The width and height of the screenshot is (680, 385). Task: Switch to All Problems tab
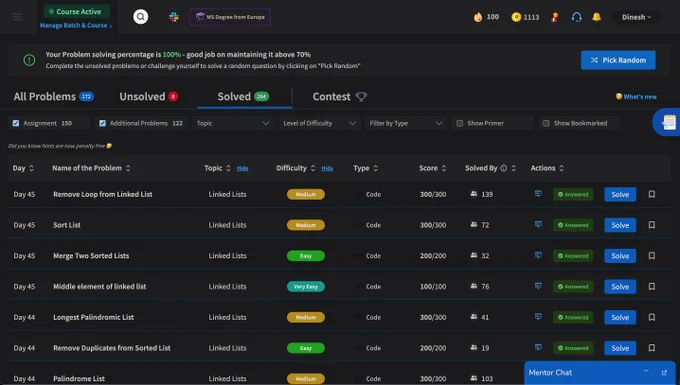click(x=53, y=97)
